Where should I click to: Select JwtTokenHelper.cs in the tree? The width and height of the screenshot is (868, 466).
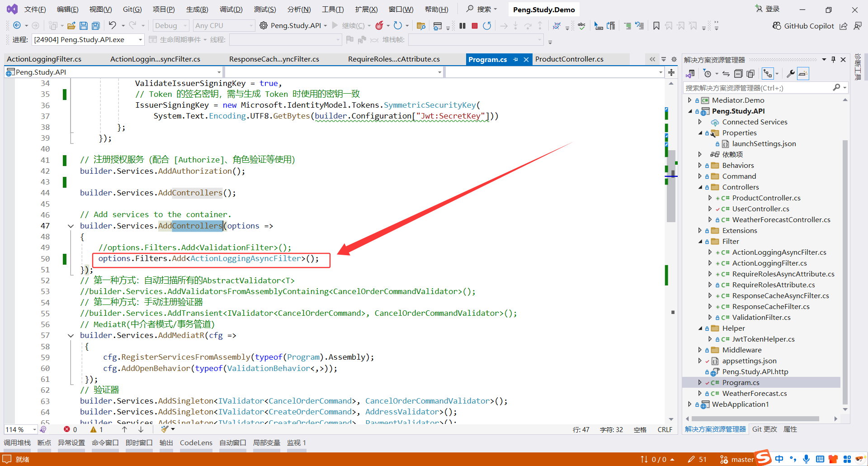(x=763, y=339)
